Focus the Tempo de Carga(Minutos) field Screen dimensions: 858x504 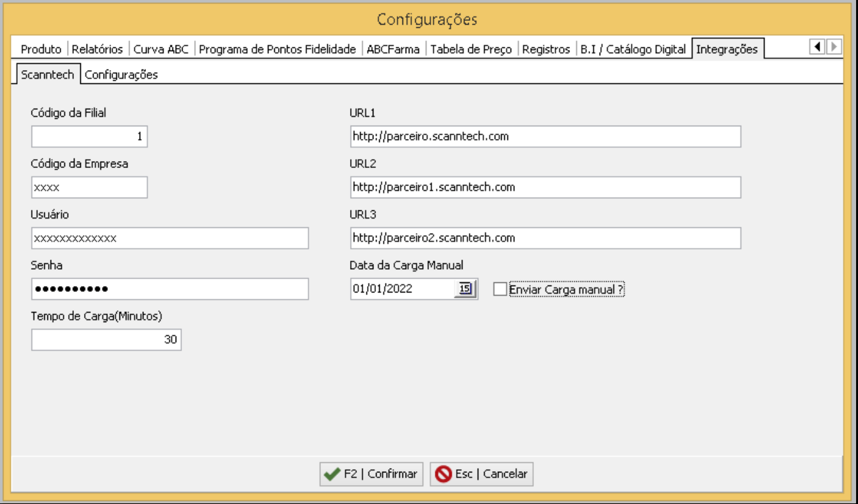click(106, 340)
